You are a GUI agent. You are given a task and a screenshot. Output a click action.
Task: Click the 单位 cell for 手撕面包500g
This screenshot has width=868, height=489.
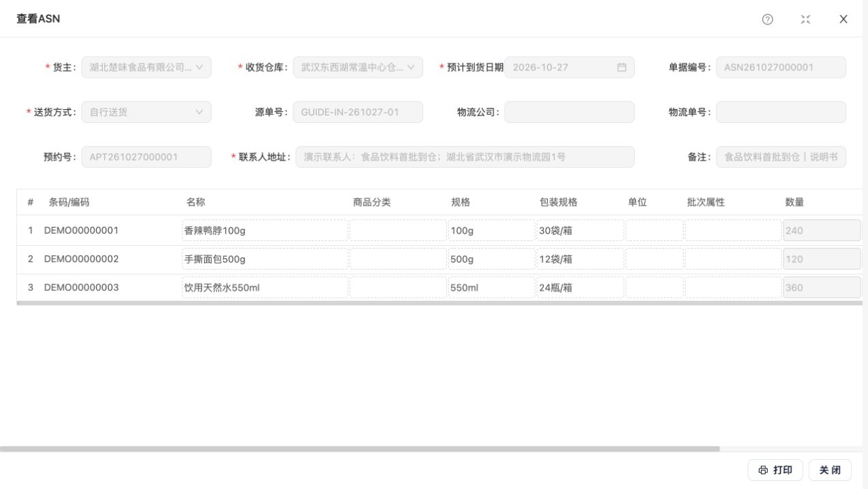tap(654, 260)
